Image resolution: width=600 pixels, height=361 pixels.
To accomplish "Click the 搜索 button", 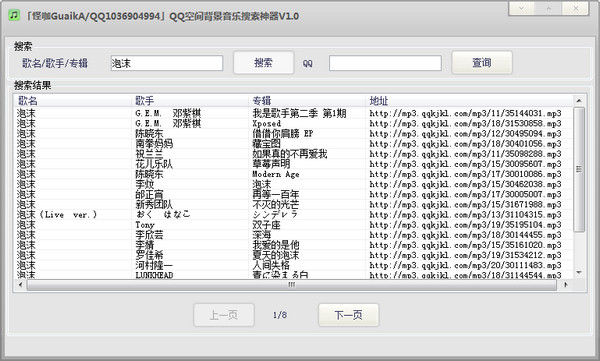I will click(x=264, y=62).
